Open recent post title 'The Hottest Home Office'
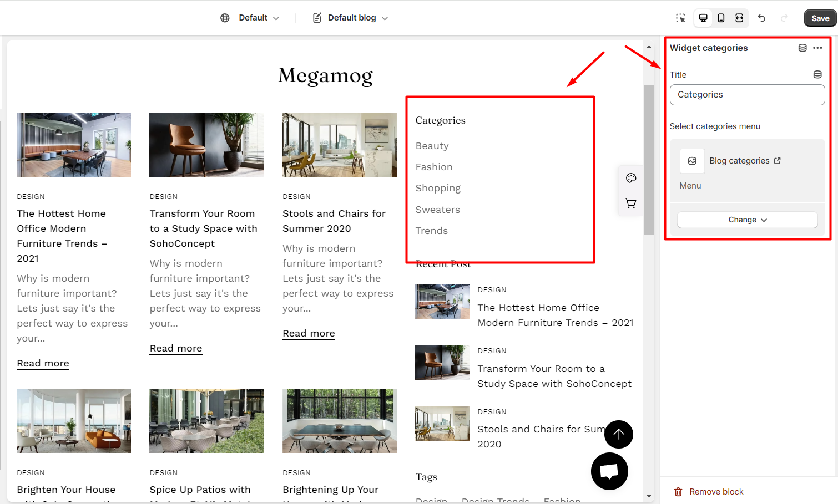 [x=556, y=315]
